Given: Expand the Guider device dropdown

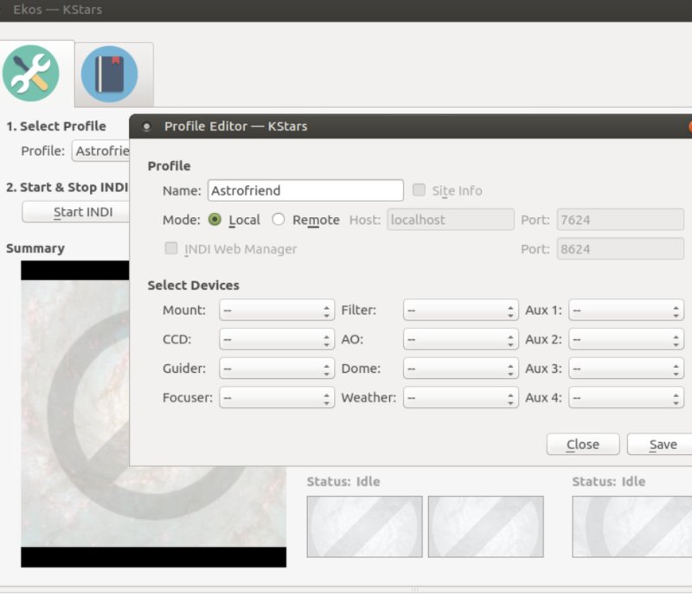Looking at the screenshot, I should 276,369.
